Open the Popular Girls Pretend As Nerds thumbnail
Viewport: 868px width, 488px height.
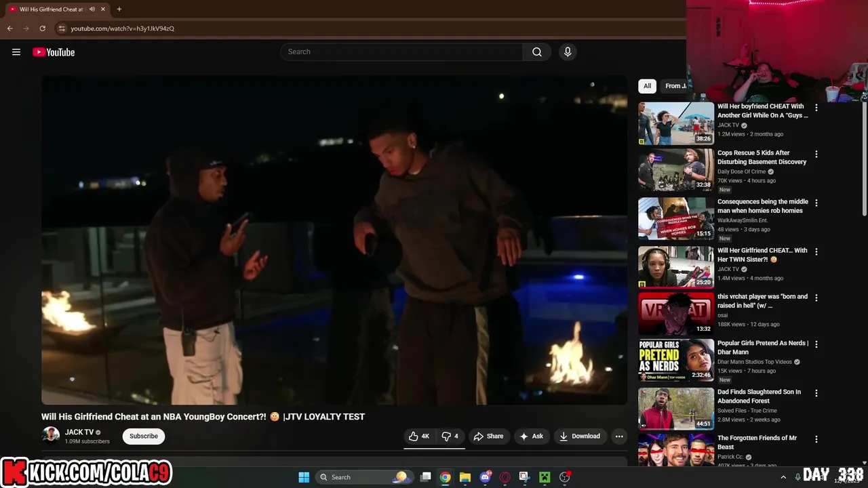point(676,360)
